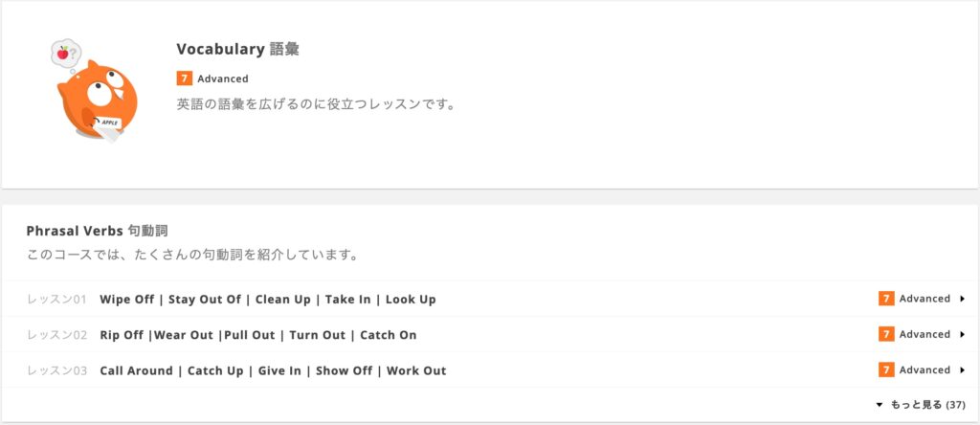Click the Advanced label on lesson 02
Image resolution: width=980 pixels, height=425 pixels.
924,334
